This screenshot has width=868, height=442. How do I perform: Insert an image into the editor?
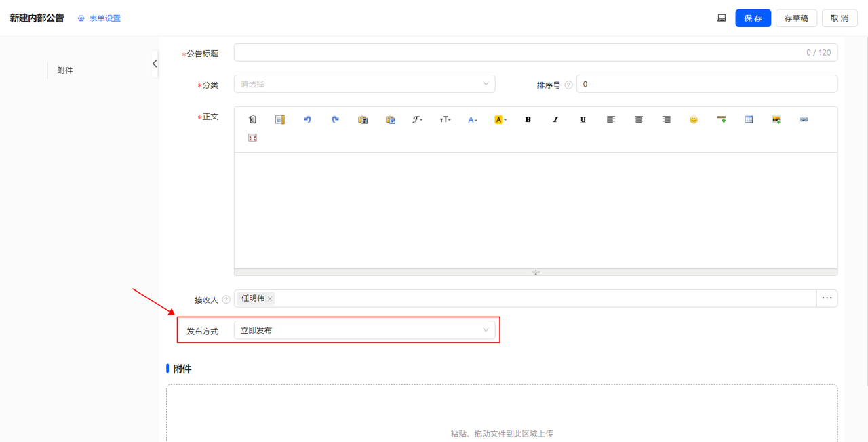pos(776,119)
